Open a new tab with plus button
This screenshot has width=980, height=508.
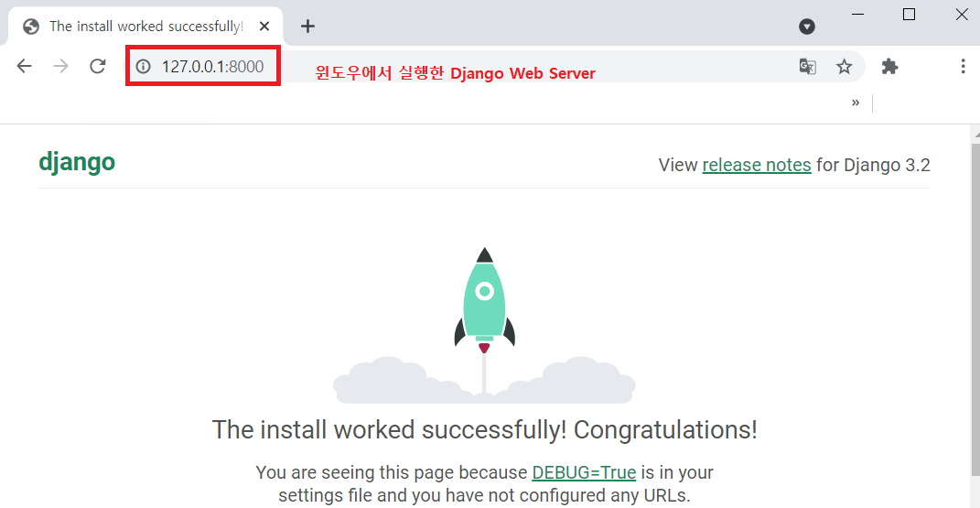point(307,27)
